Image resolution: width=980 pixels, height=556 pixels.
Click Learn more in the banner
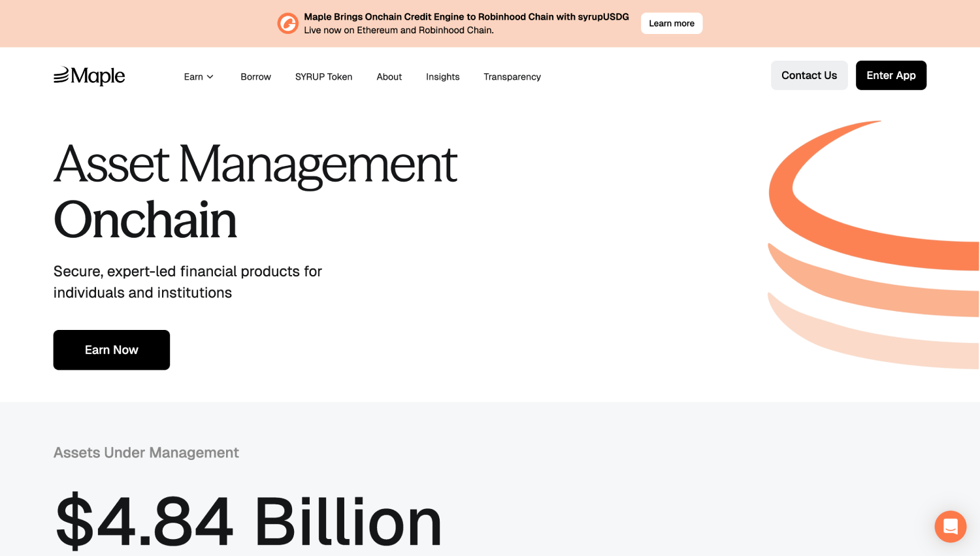point(672,24)
